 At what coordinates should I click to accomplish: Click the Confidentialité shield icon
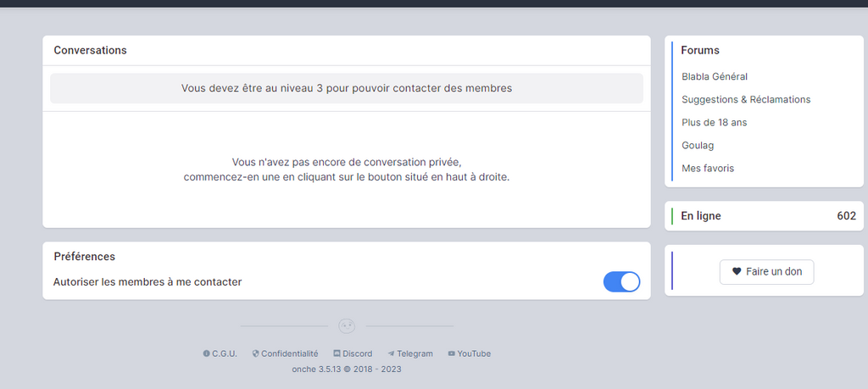tap(255, 353)
